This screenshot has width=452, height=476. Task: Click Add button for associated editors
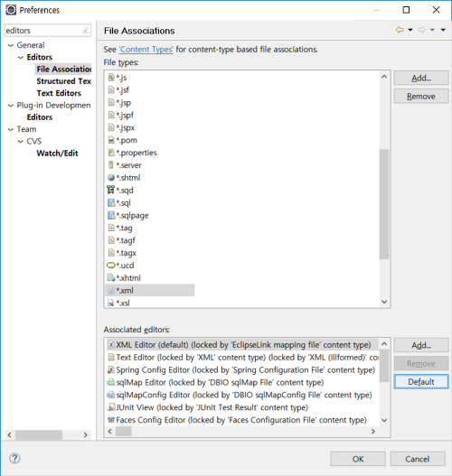(x=421, y=345)
